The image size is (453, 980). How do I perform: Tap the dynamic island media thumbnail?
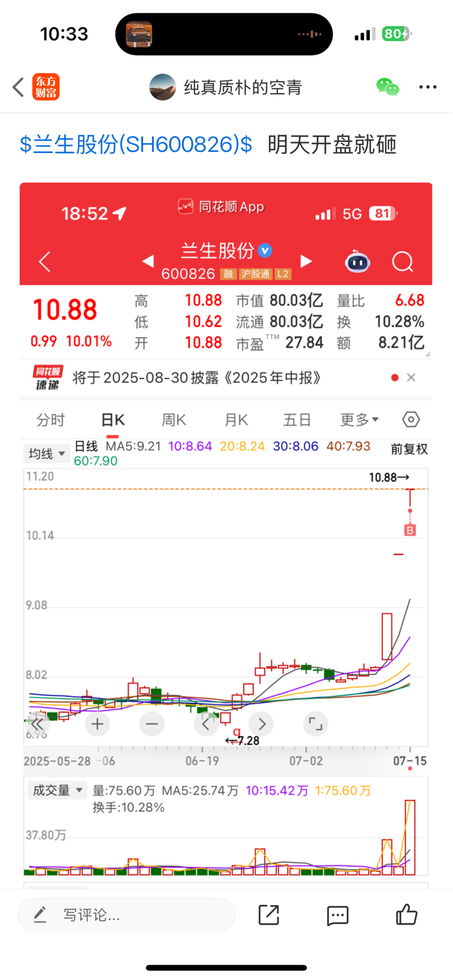tap(139, 34)
